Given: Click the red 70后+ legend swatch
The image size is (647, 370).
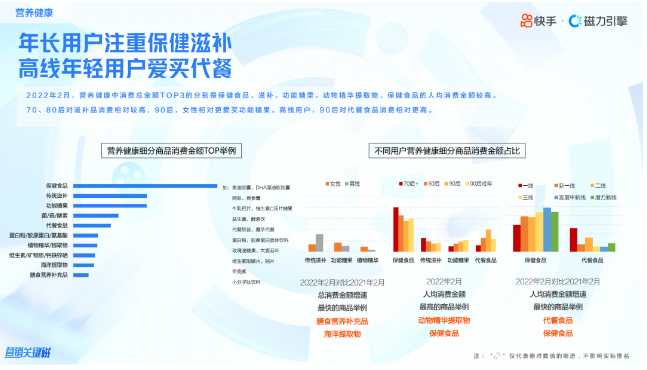Looking at the screenshot, I should [x=401, y=184].
